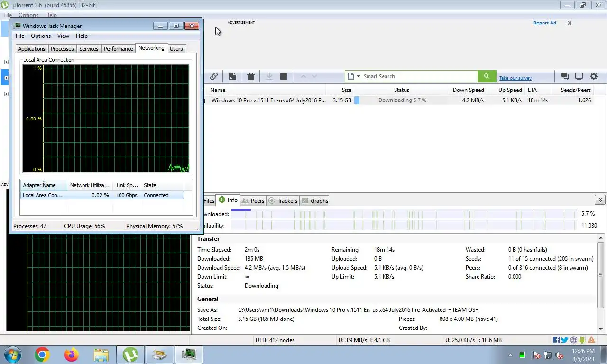Click the Create New Torrent icon
Image resolution: width=607 pixels, height=364 pixels.
pos(232,76)
